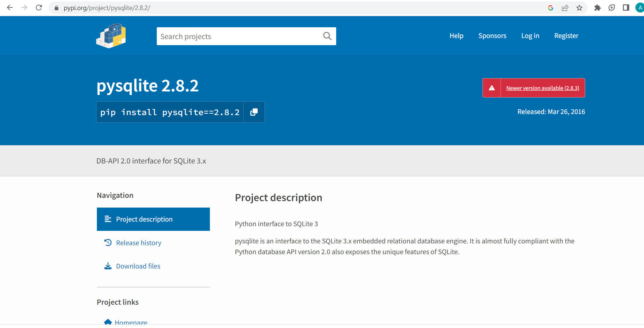
Task: Click the Download files arrow icon
Action: click(x=108, y=266)
